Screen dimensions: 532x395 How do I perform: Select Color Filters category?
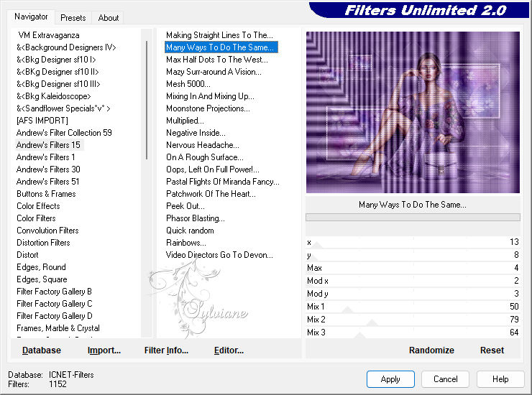point(36,218)
